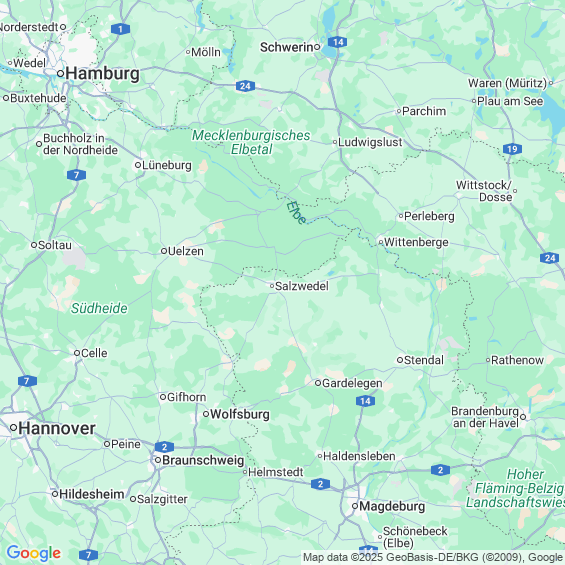Click the A1 highway shield near Hamburg
The image size is (565, 565).
click(x=120, y=29)
